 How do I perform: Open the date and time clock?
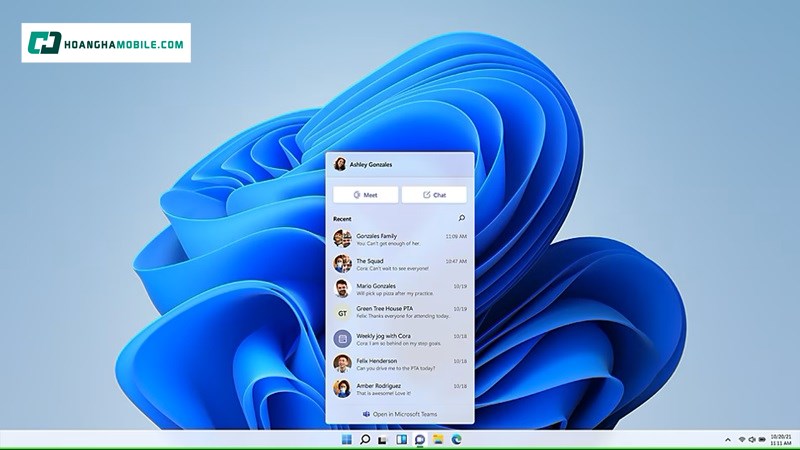(x=781, y=439)
